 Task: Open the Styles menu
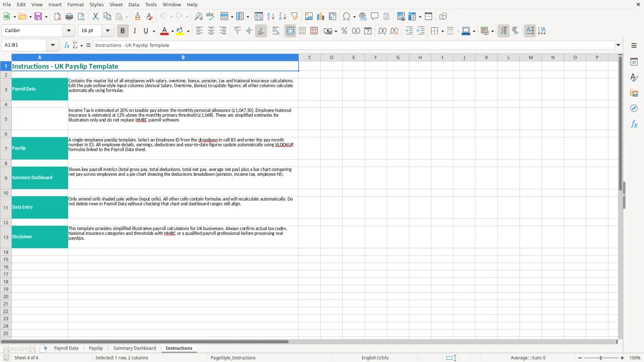tap(97, 4)
